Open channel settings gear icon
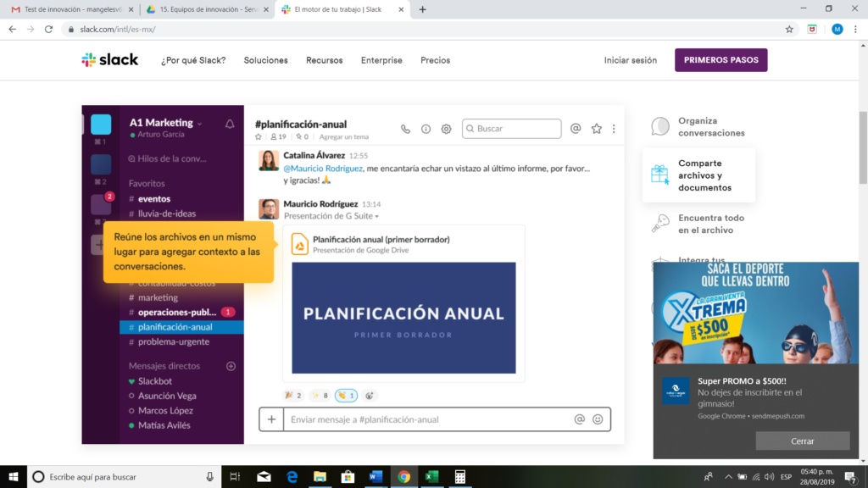The image size is (868, 488). click(447, 129)
